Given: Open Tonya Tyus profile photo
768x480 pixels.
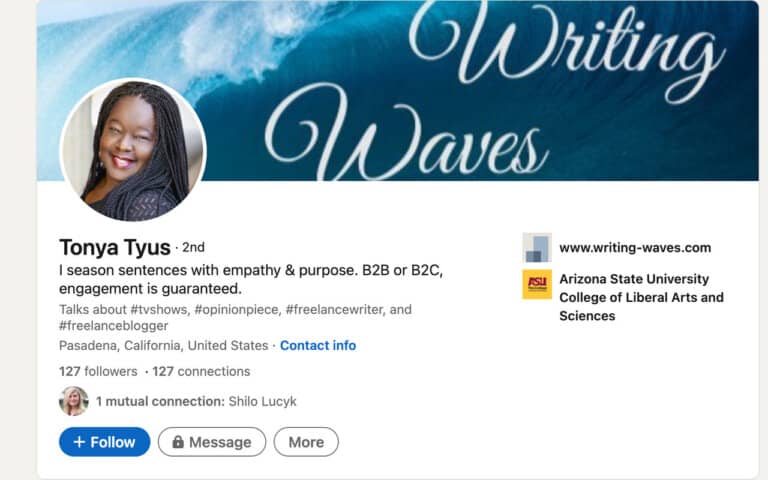Looking at the screenshot, I should [x=133, y=150].
